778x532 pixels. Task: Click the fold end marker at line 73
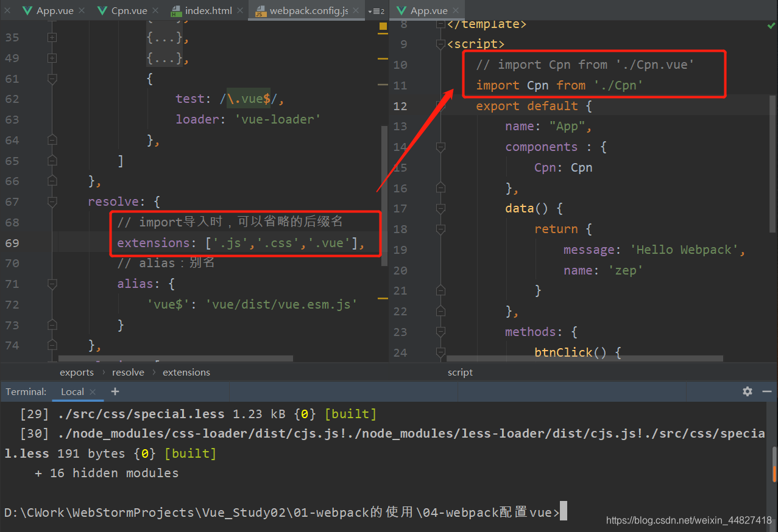pos(52,325)
